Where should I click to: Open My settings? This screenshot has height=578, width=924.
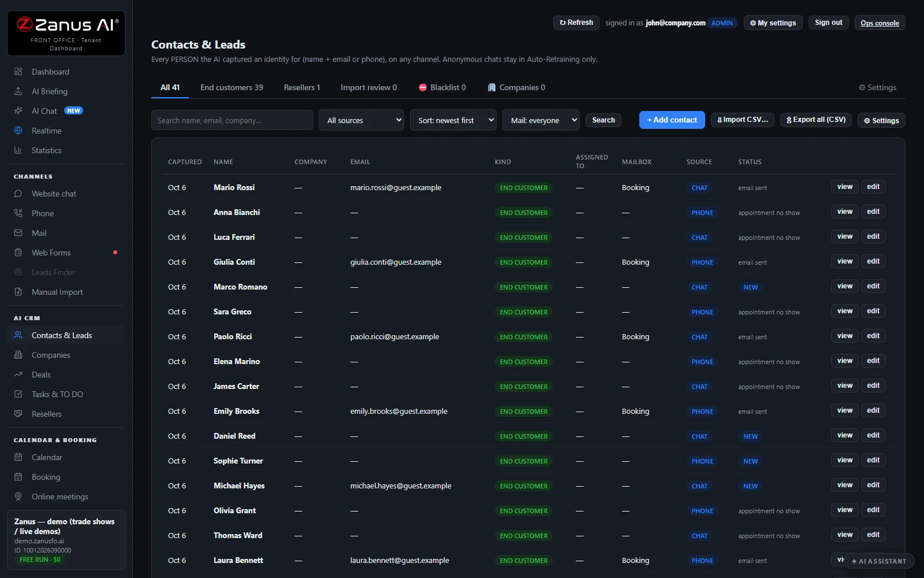[773, 23]
